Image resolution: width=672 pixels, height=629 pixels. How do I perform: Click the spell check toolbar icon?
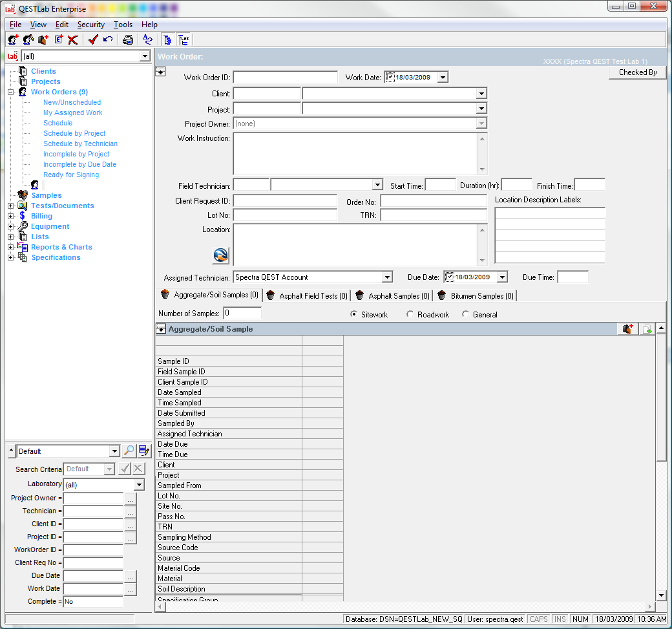pos(148,40)
